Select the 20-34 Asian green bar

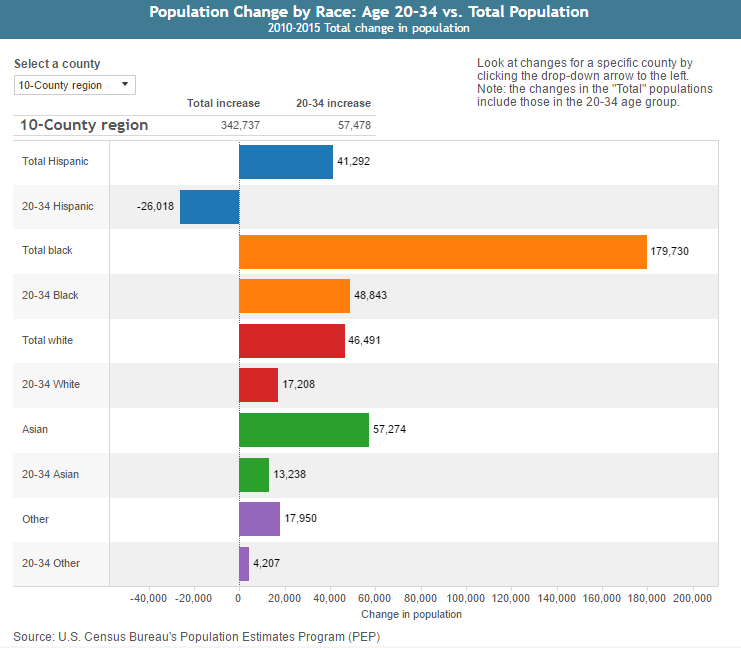(254, 475)
